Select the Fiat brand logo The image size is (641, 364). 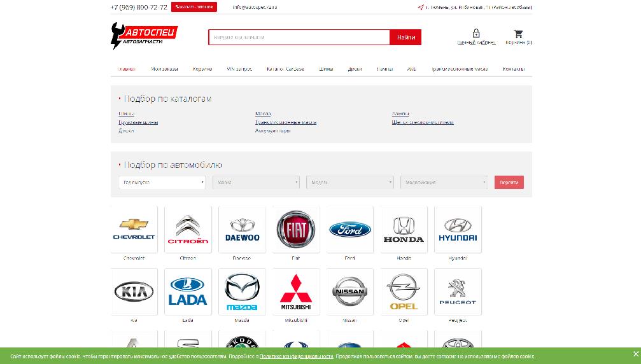[x=296, y=230]
